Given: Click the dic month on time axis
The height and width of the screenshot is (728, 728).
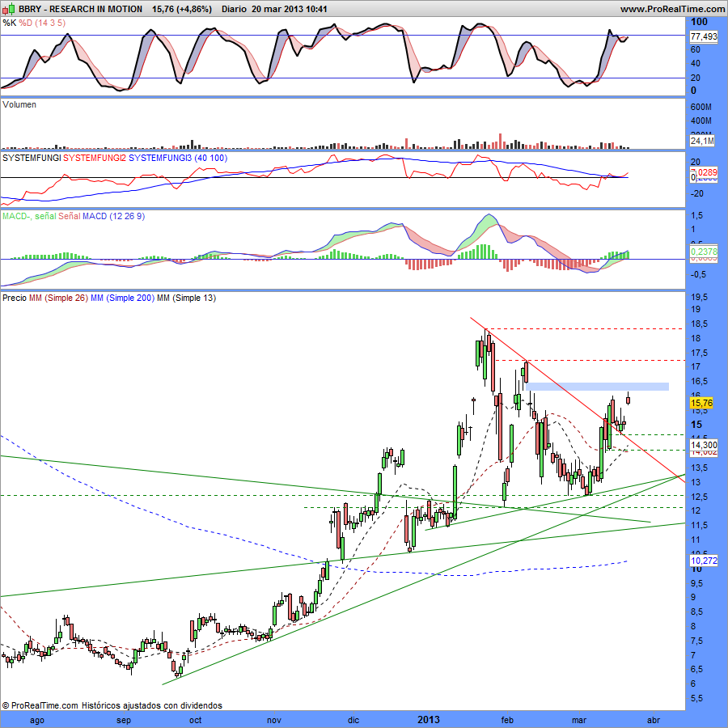Looking at the screenshot, I should 353,720.
